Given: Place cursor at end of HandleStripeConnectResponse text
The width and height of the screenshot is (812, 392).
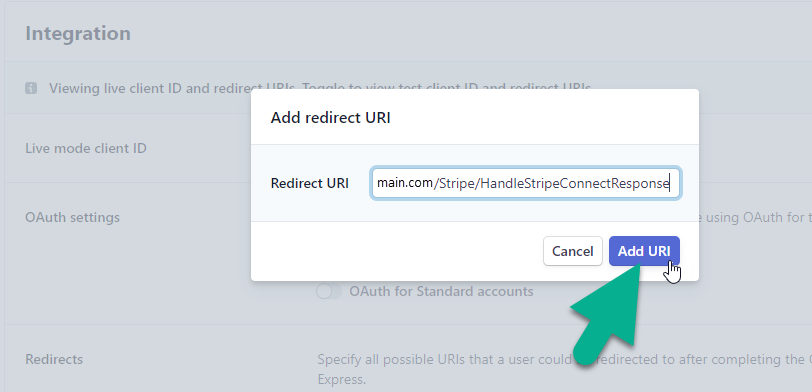Looking at the screenshot, I should (670, 183).
